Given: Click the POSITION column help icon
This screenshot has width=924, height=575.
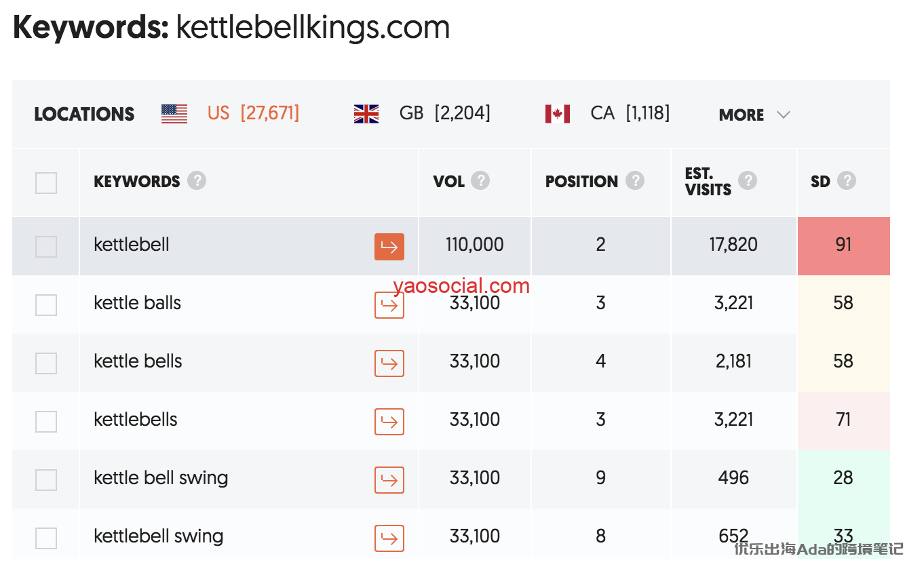Looking at the screenshot, I should pyautogui.click(x=635, y=181).
